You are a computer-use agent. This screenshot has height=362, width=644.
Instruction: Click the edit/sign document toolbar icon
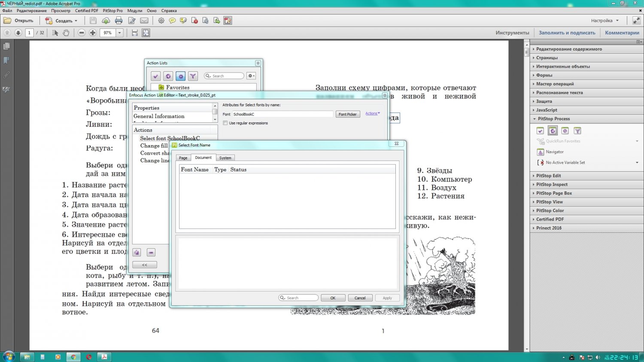(x=132, y=21)
